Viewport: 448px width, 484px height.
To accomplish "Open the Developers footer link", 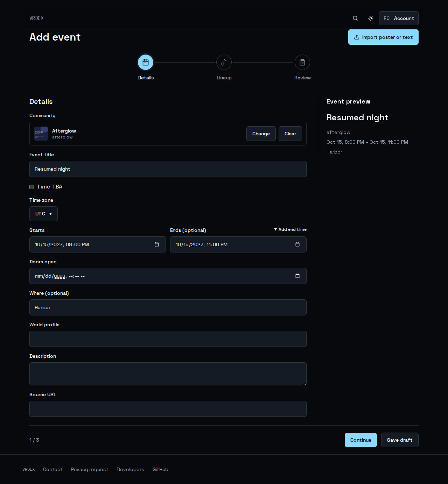I will [130, 469].
